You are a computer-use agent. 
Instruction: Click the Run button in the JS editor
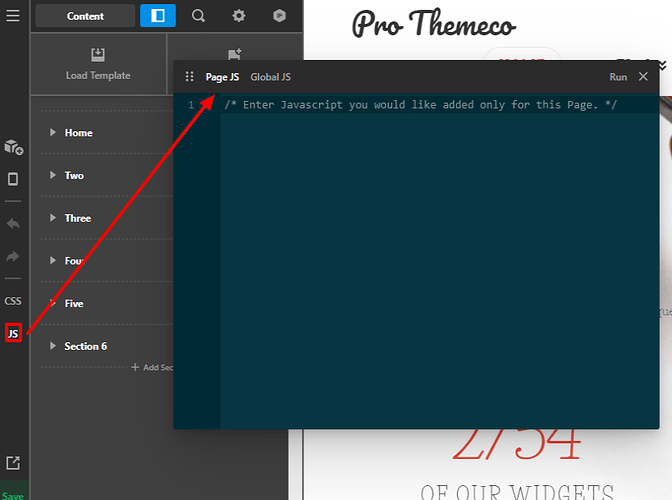[x=618, y=77]
